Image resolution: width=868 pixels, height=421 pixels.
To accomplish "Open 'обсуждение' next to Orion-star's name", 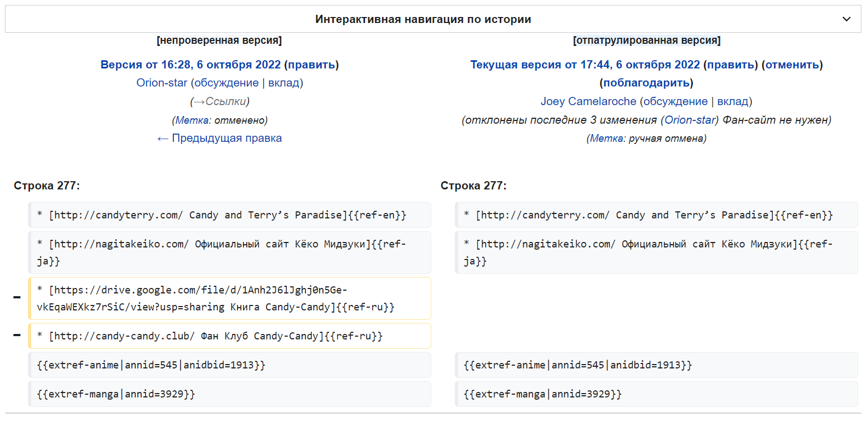I will click(x=227, y=83).
